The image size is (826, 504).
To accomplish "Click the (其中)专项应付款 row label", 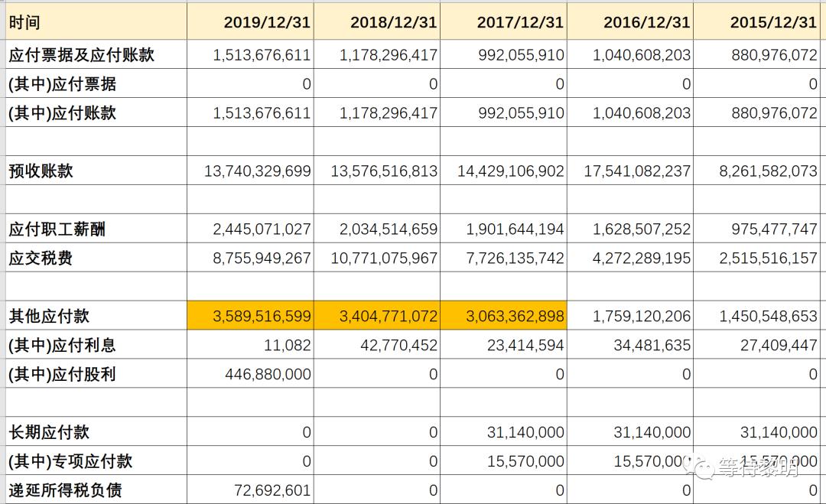I will pyautogui.click(x=70, y=461).
